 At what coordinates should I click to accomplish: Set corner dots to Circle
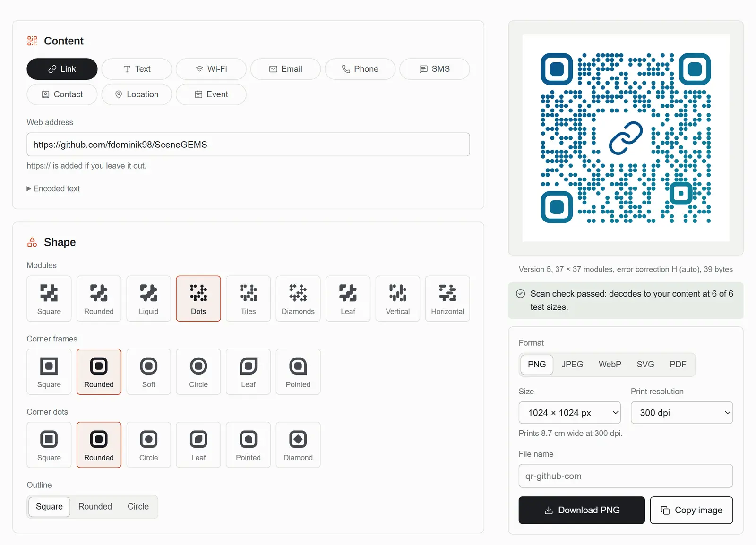pos(149,445)
